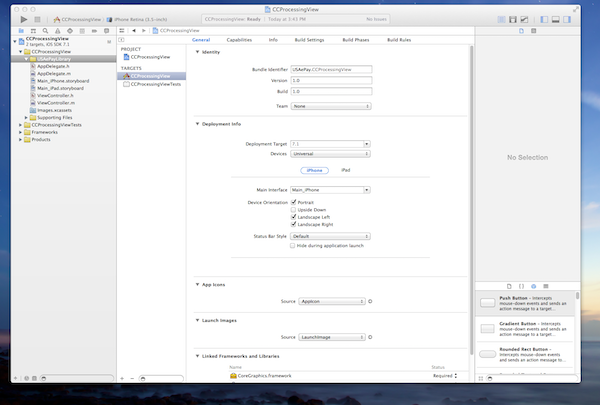Screen dimensions: 600x405
Task: Open the Devices dropdown
Action: coord(330,154)
